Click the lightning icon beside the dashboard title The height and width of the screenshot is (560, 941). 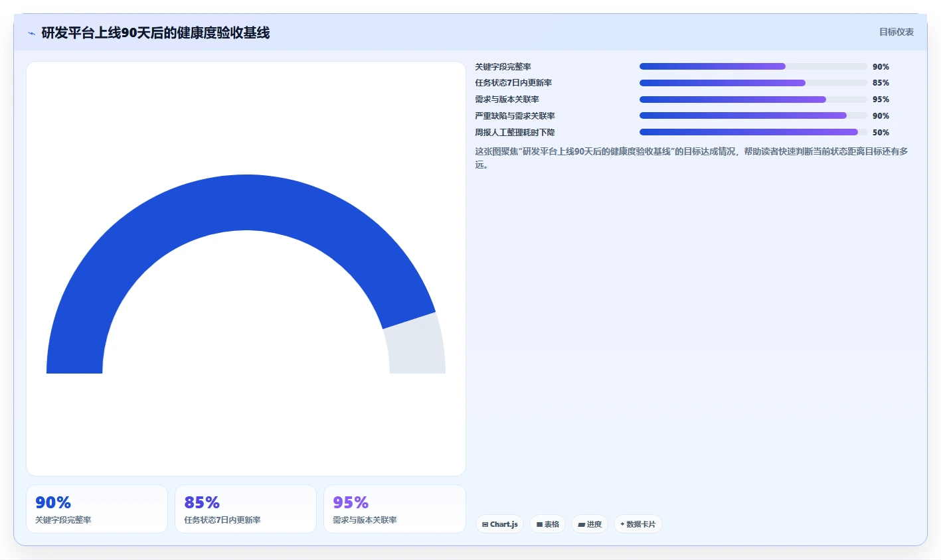tap(31, 33)
